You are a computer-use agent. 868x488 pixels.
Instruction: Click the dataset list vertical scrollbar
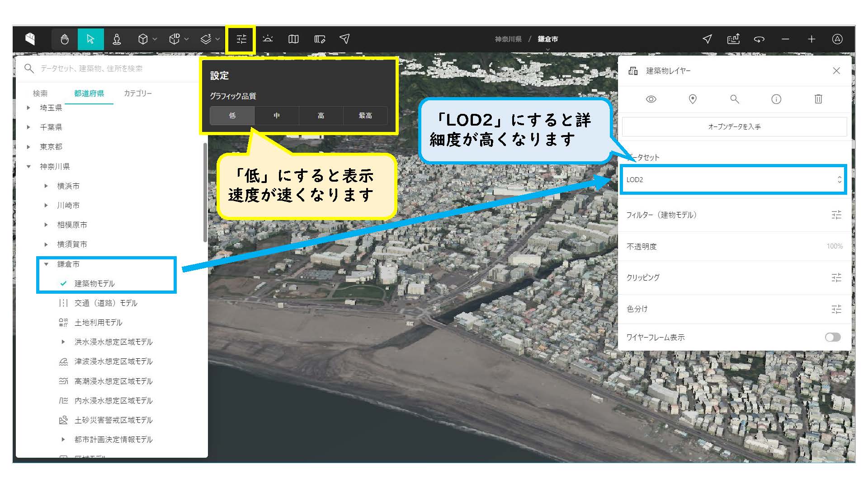pyautogui.click(x=205, y=192)
